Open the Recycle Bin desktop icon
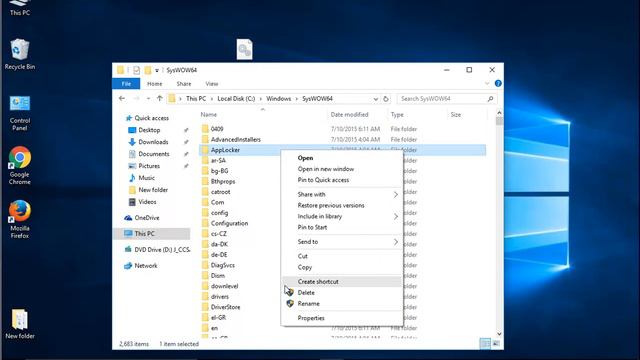The width and height of the screenshot is (640, 360). coord(19,54)
